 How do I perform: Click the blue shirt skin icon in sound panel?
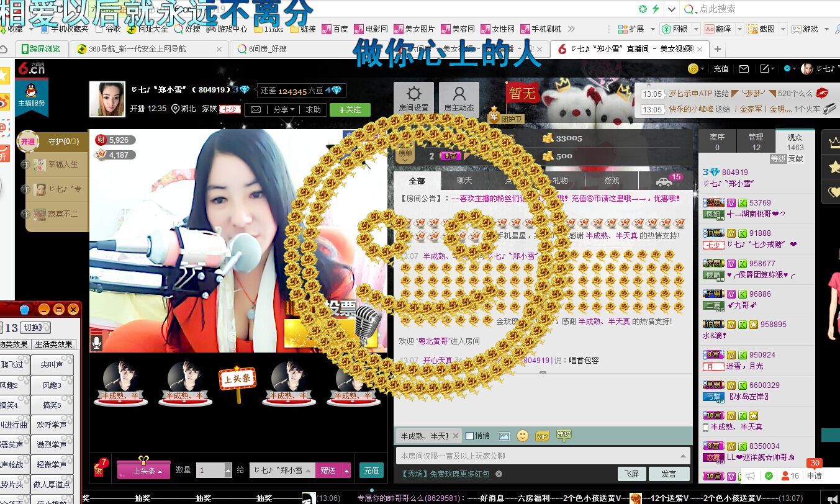click(x=24, y=309)
